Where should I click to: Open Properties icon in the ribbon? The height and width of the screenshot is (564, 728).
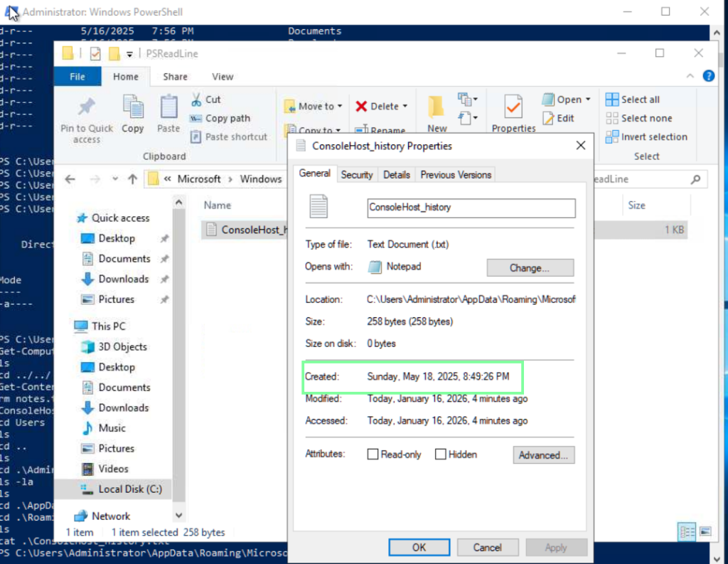click(x=513, y=107)
